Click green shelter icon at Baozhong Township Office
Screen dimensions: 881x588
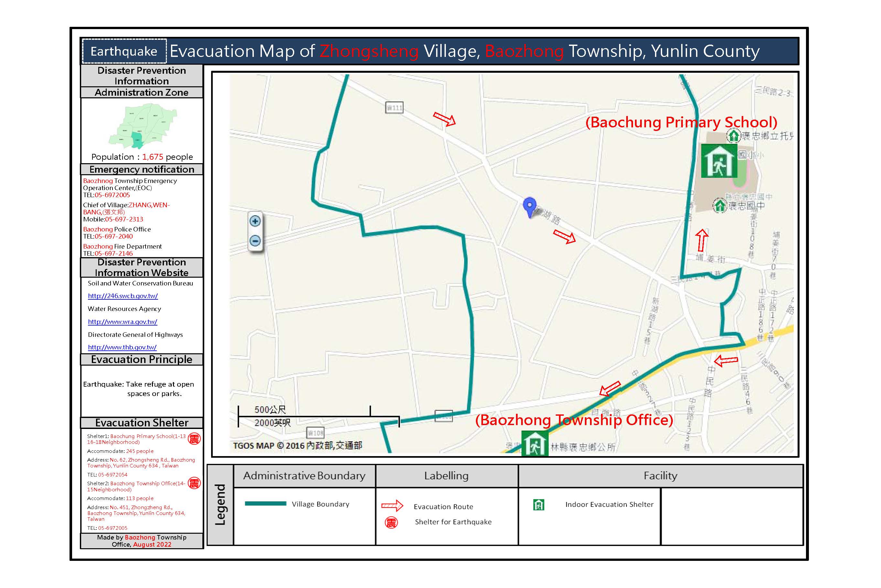[535, 444]
